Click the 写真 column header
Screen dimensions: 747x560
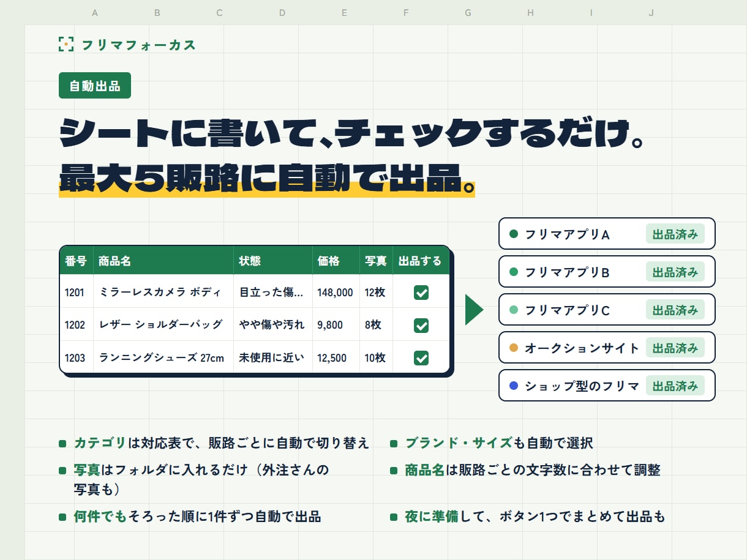[376, 261]
